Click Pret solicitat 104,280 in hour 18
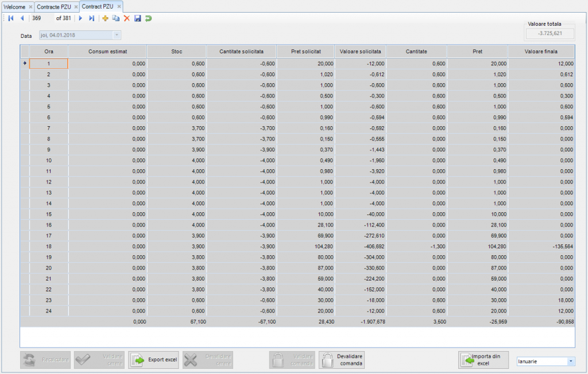The width and height of the screenshot is (588, 374). [306, 247]
